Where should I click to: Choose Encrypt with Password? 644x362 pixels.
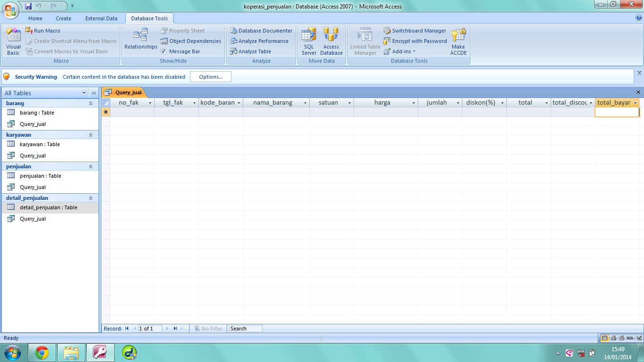tap(415, 41)
